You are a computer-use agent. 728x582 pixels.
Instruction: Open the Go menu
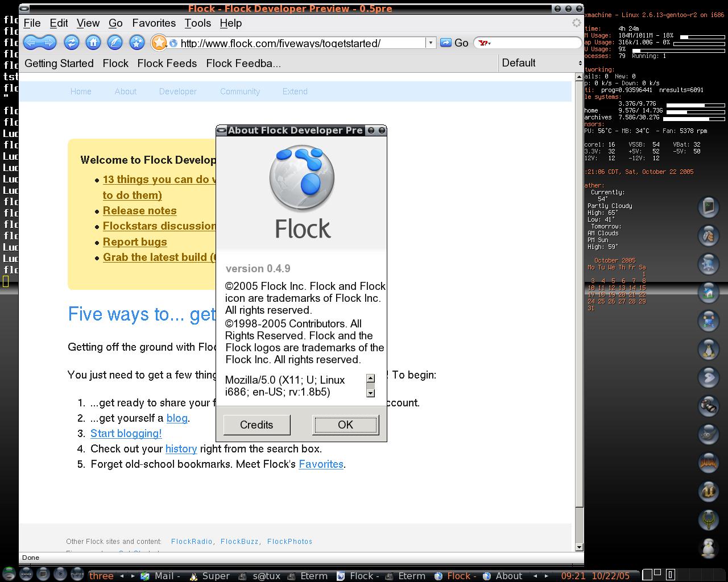tap(115, 23)
